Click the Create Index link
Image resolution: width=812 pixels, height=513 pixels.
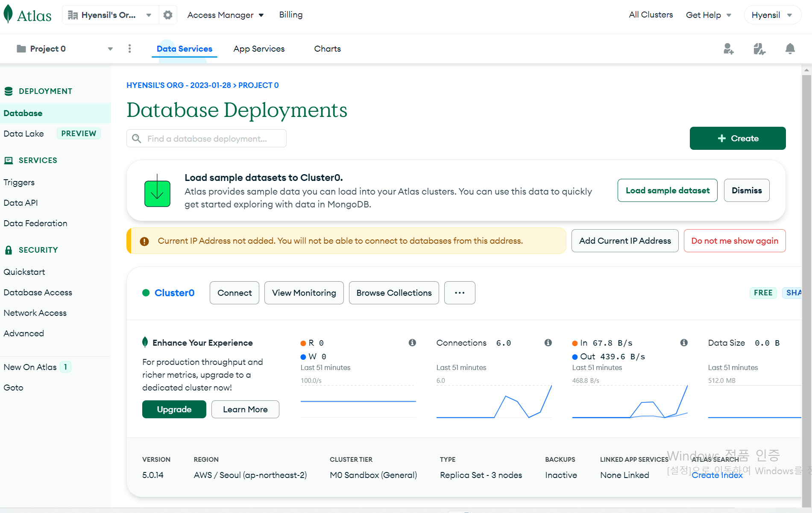point(717,475)
